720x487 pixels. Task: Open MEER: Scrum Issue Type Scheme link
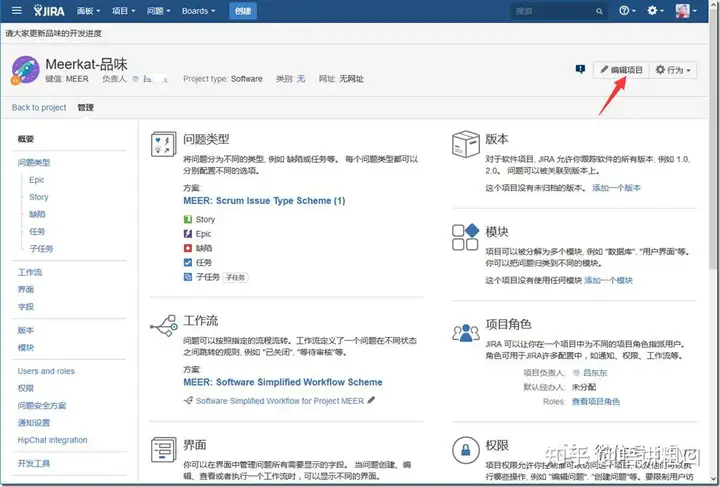pyautogui.click(x=264, y=201)
